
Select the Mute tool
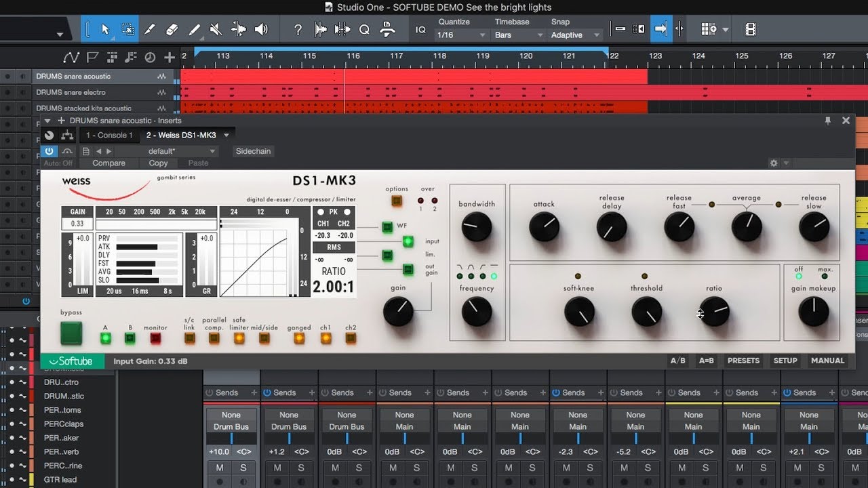[216, 29]
